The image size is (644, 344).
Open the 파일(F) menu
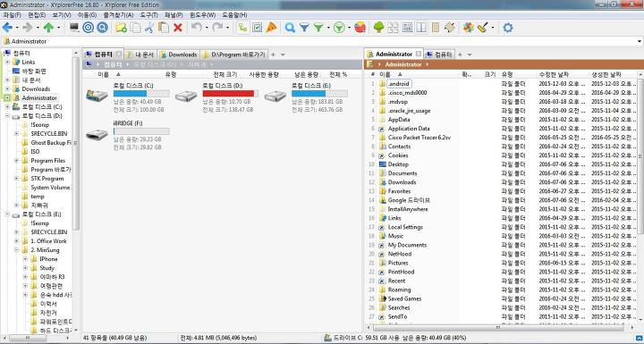[x=12, y=15]
